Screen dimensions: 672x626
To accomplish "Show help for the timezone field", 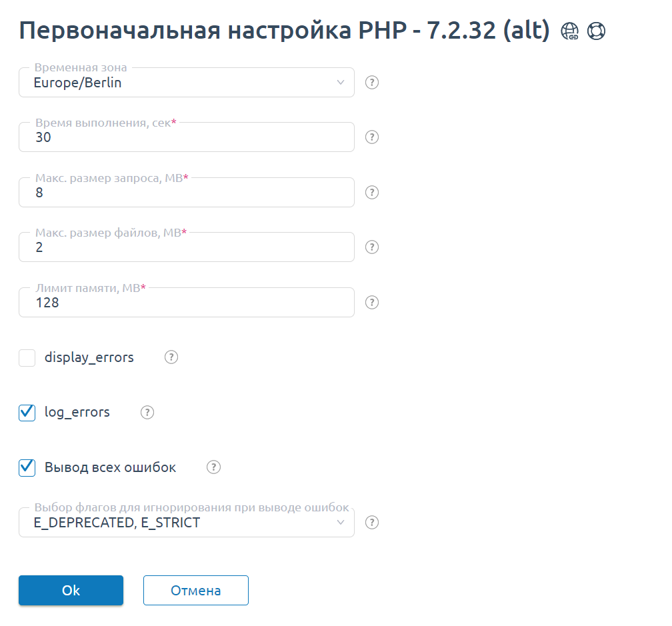I will tap(373, 83).
